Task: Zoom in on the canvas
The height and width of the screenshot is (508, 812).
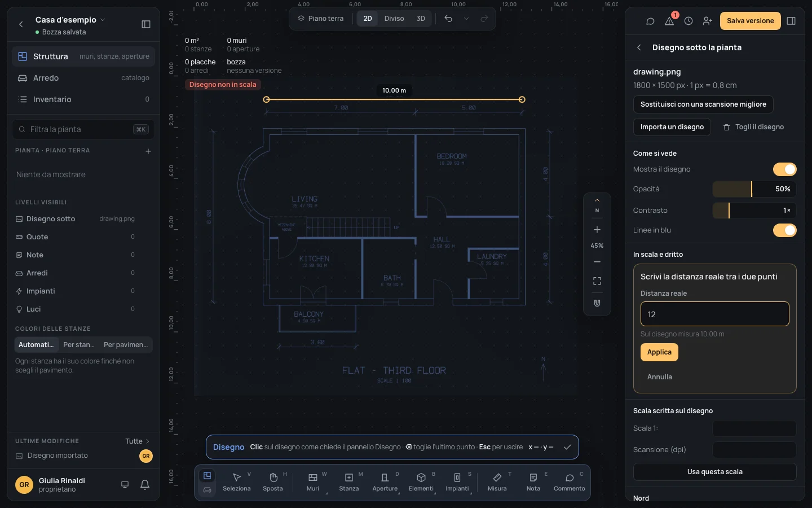Action: (x=597, y=230)
